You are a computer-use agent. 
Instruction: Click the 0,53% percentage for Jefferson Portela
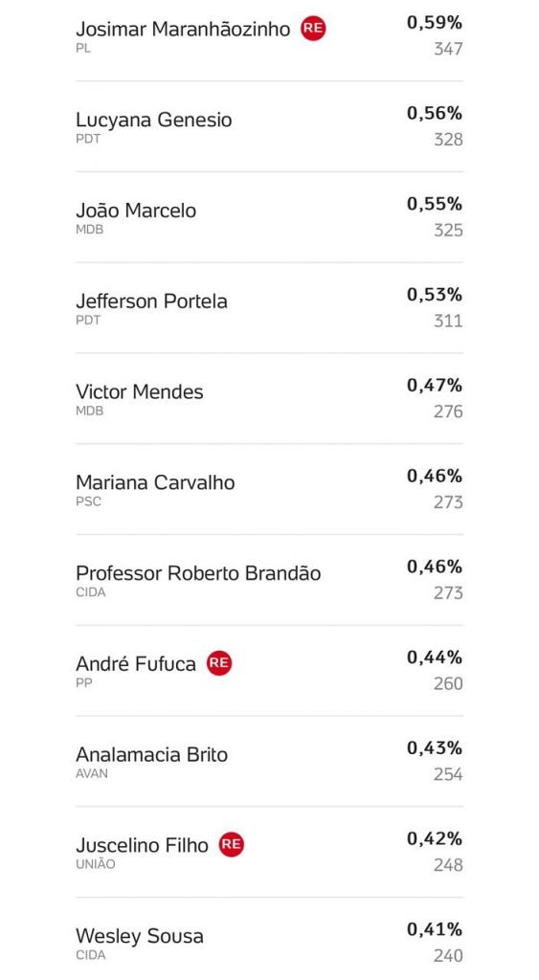click(435, 295)
